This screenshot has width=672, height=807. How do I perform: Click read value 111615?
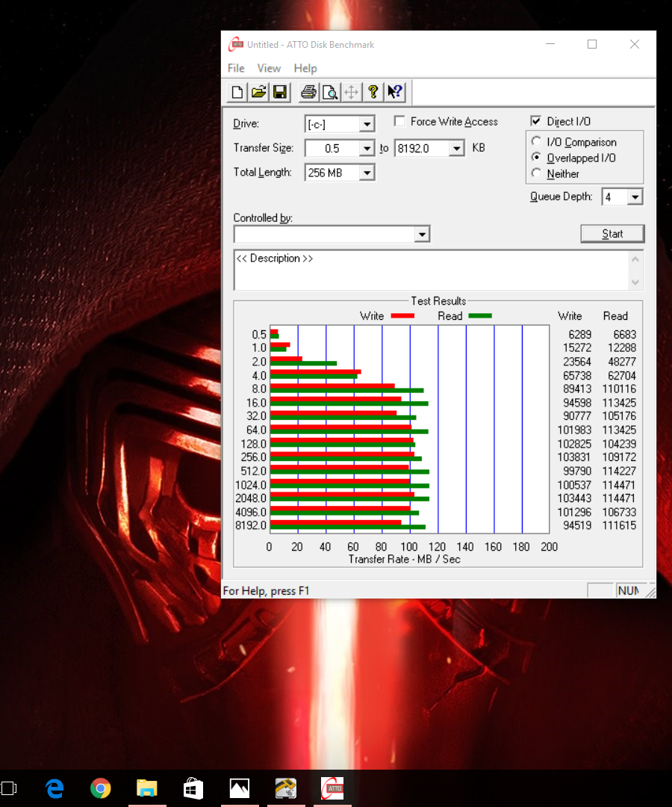tap(619, 525)
